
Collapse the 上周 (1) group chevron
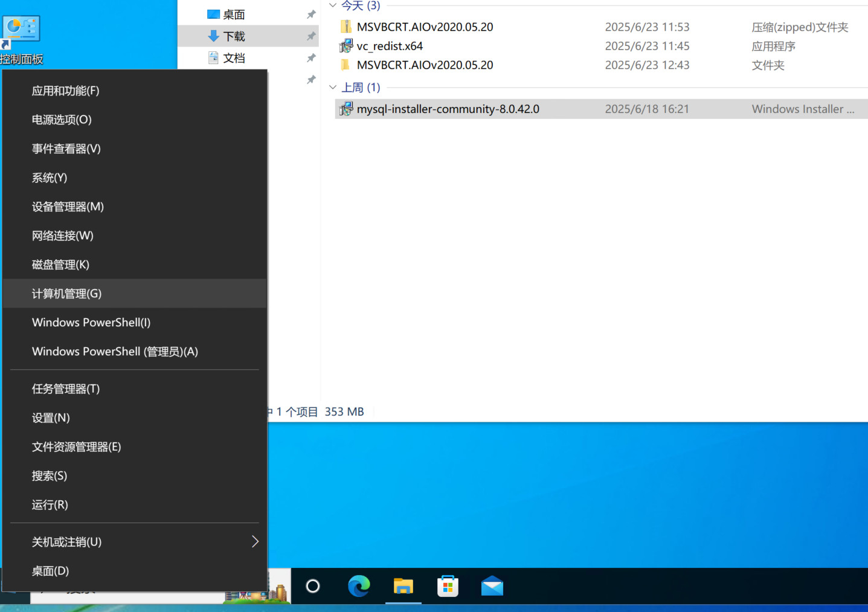[333, 88]
